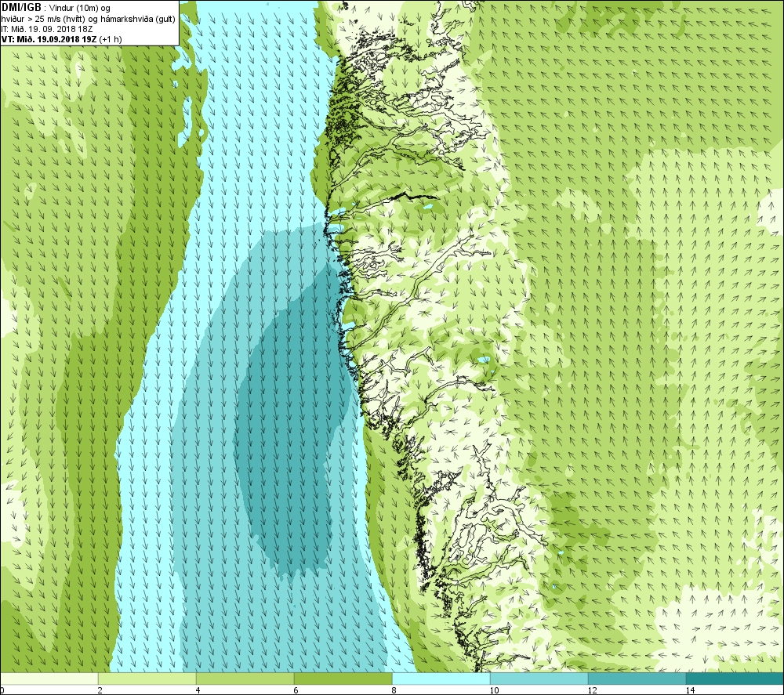
Task: Click the title line 'DMI/IGB : Vindur (10m) og'
Action: tap(56, 8)
